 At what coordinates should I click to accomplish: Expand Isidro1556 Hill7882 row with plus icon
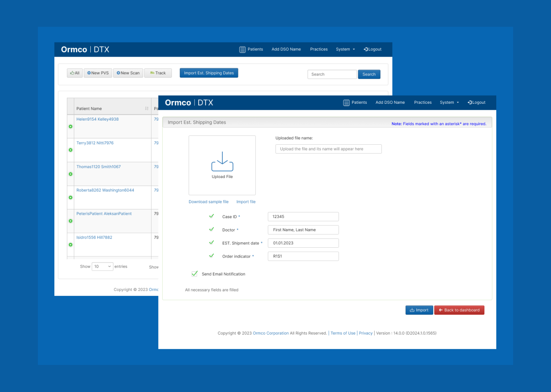(70, 245)
